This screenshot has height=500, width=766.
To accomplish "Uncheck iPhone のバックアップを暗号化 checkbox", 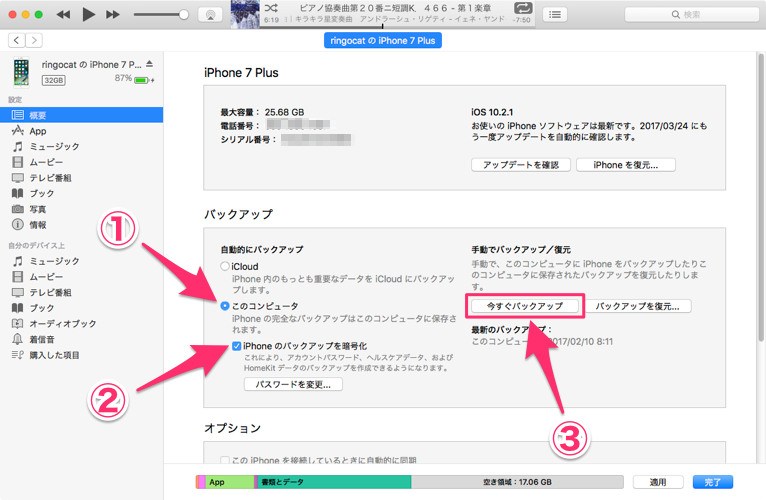I will point(236,345).
